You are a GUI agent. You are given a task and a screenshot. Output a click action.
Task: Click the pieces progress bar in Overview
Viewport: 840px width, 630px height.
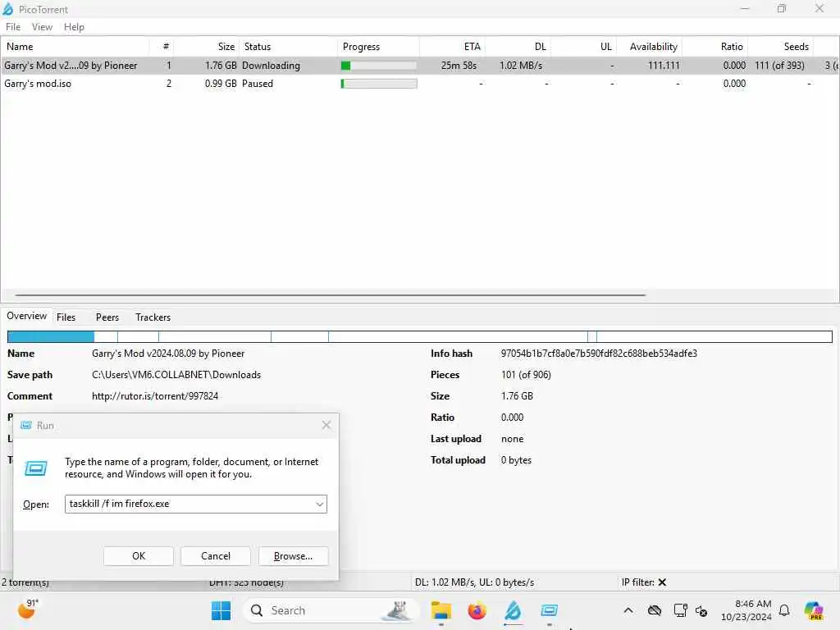pos(420,336)
